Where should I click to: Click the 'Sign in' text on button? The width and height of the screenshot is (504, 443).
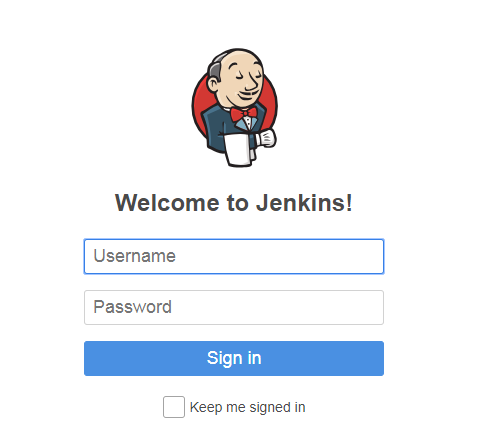[234, 358]
